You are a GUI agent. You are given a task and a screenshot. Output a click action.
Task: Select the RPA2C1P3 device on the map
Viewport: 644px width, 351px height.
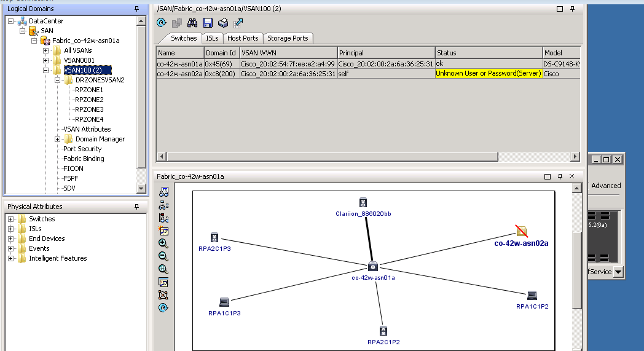point(214,237)
